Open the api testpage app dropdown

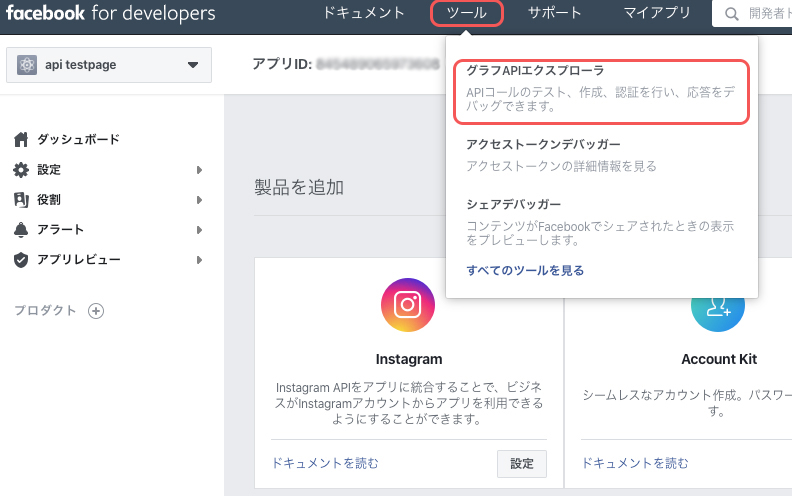click(109, 65)
